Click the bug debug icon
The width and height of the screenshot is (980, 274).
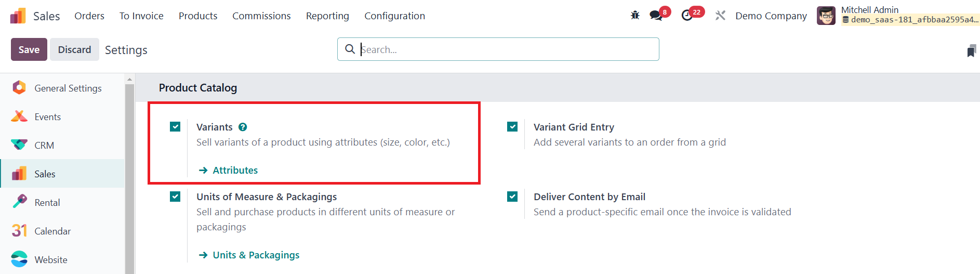pos(635,16)
